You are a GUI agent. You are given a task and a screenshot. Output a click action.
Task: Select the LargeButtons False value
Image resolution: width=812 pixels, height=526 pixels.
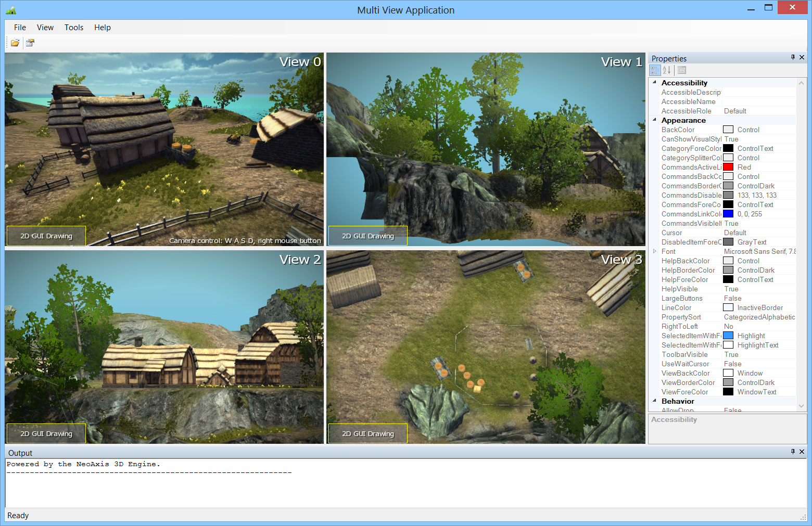pos(733,298)
